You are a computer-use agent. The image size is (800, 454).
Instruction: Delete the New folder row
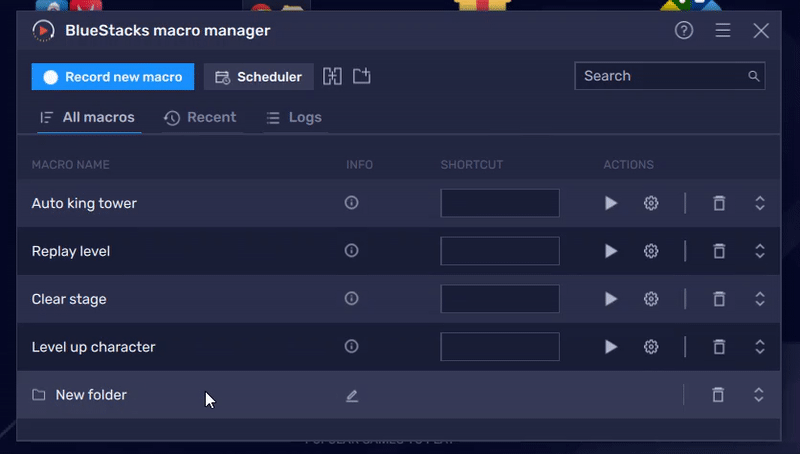(x=718, y=394)
